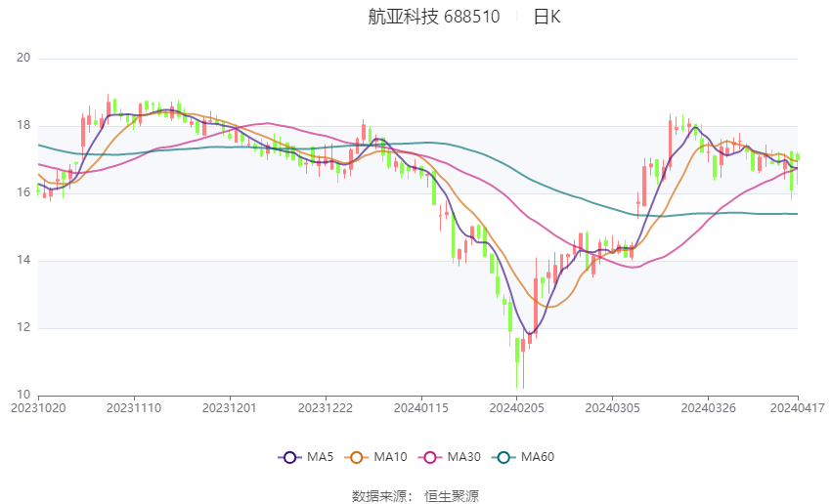This screenshot has height=504, width=831.
Task: Hide the MA5 line via its label
Action: click(x=320, y=457)
